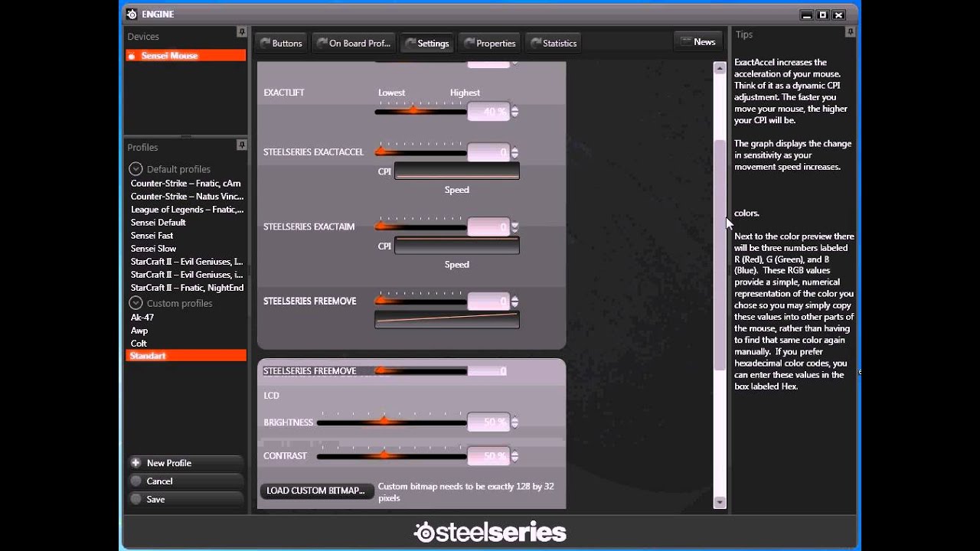Pin the Tips panel

(x=850, y=31)
